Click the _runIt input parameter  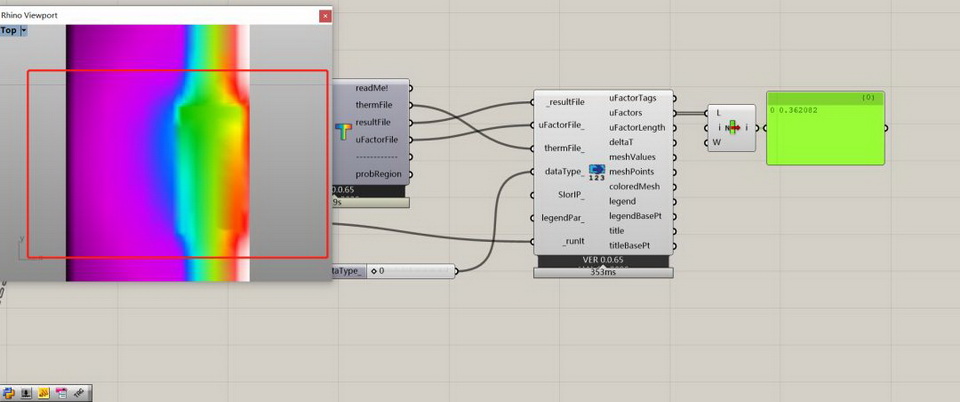(569, 241)
